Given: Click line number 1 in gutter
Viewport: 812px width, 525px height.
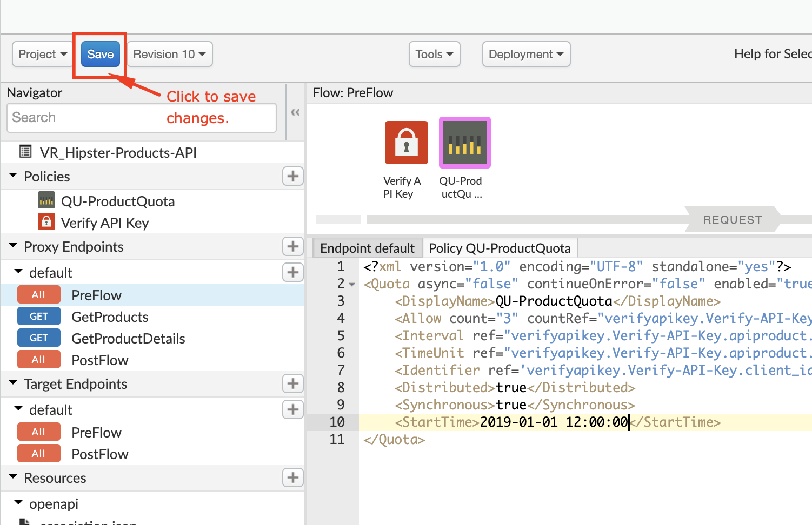Looking at the screenshot, I should [341, 266].
